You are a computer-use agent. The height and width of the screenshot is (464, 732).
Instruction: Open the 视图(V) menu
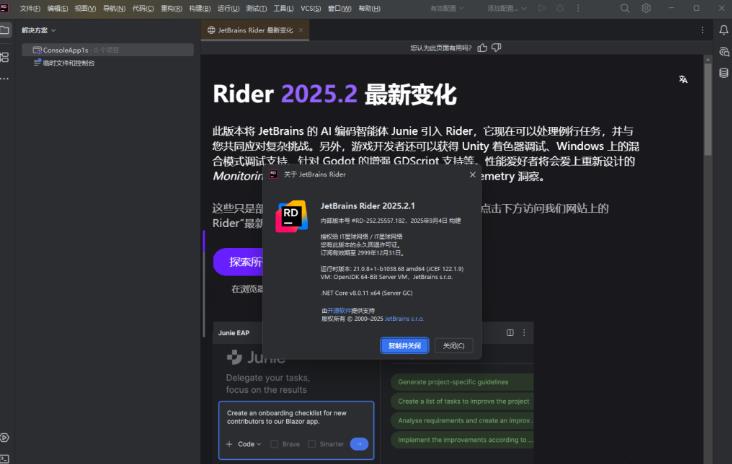(85, 8)
